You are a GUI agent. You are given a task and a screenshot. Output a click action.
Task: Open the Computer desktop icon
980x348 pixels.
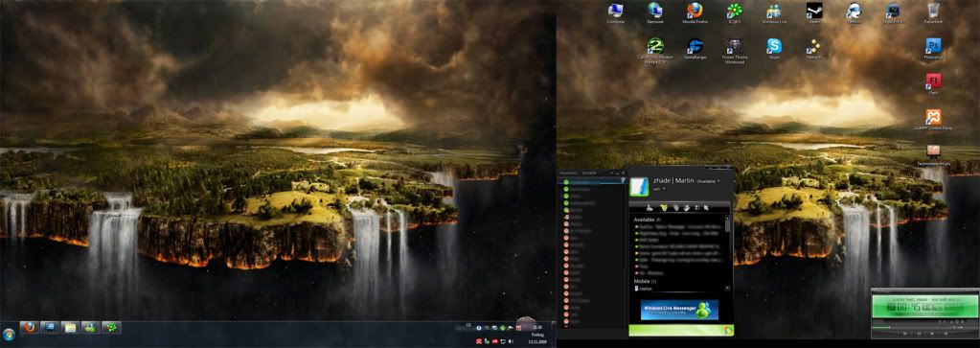tap(616, 12)
